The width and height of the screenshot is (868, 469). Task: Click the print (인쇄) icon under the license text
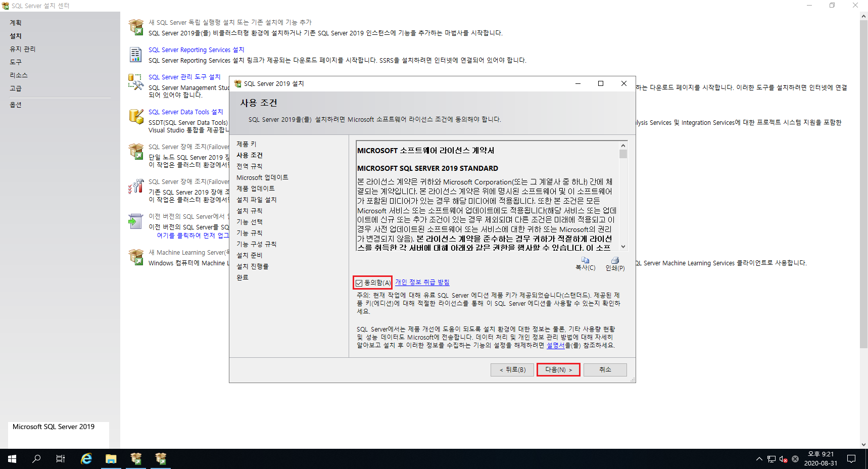tap(615, 260)
